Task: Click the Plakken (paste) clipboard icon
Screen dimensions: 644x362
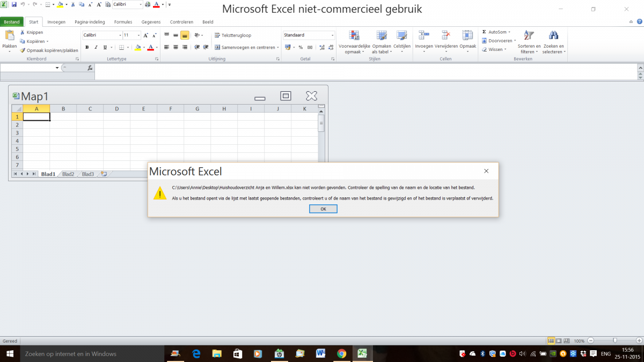Action: click(x=10, y=36)
